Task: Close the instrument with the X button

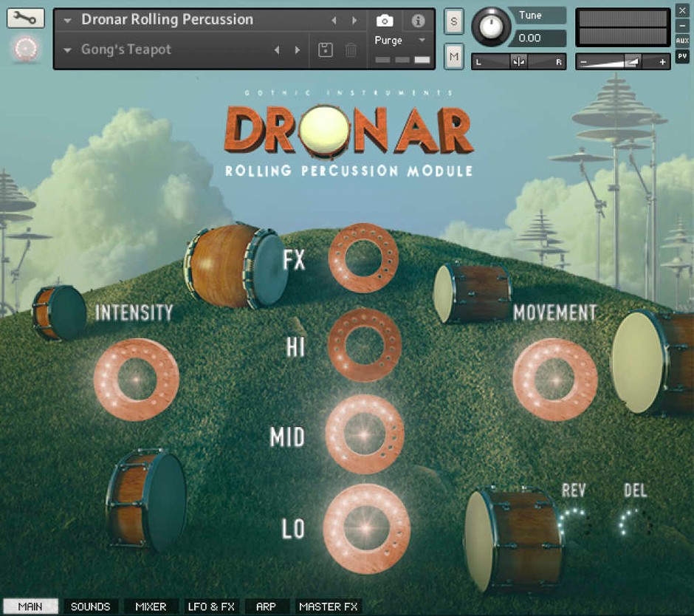Action: pyautogui.click(x=682, y=10)
